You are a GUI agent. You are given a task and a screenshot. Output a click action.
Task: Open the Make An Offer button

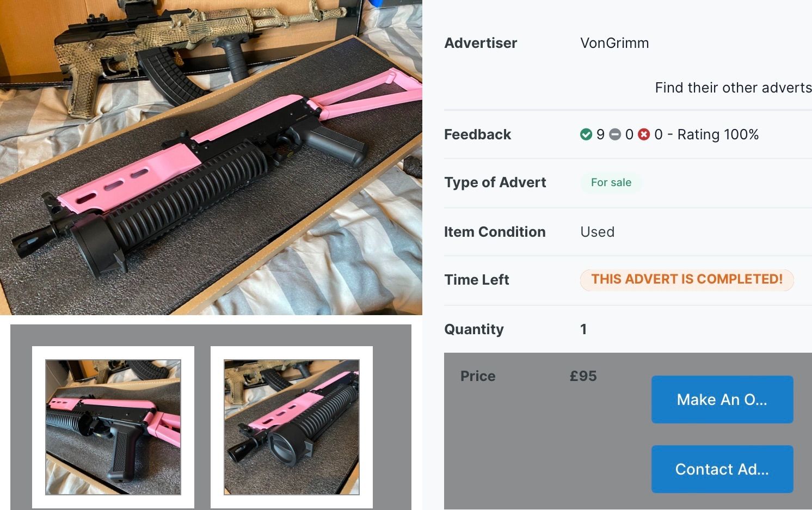[722, 400]
